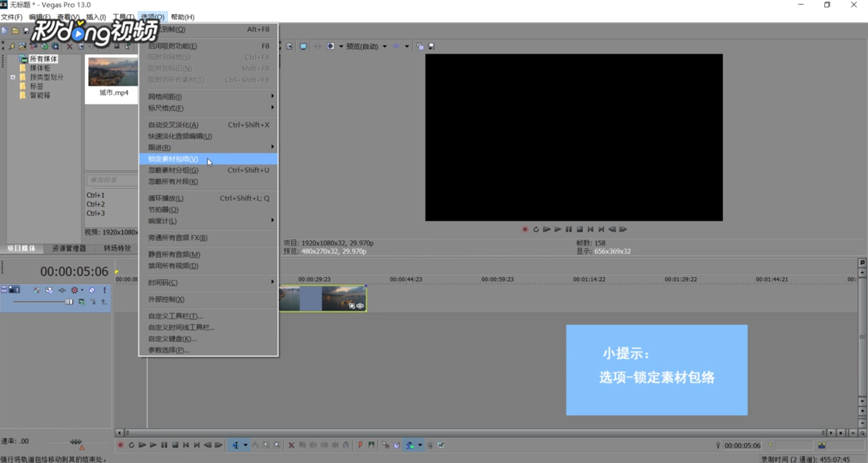Open the Track Motion editor on track 1
The image size is (868, 463).
(x=49, y=290)
